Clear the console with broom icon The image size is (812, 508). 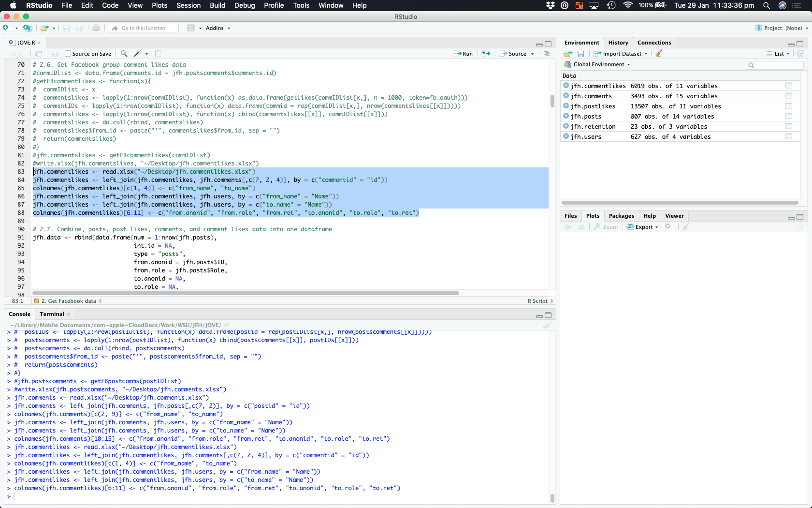[547, 325]
